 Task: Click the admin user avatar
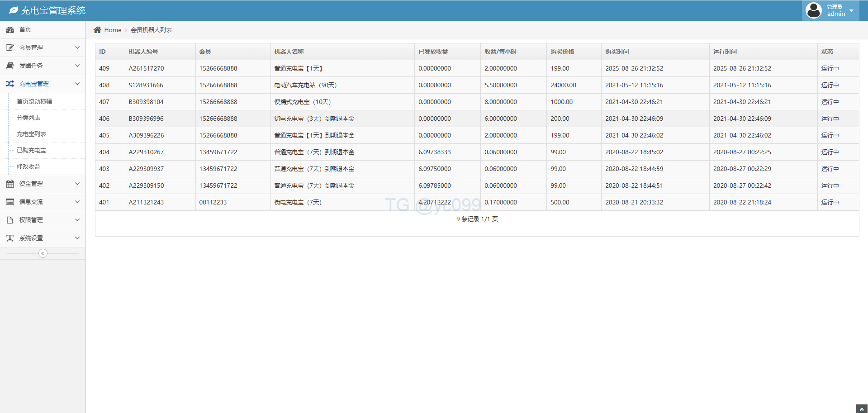pyautogui.click(x=813, y=10)
